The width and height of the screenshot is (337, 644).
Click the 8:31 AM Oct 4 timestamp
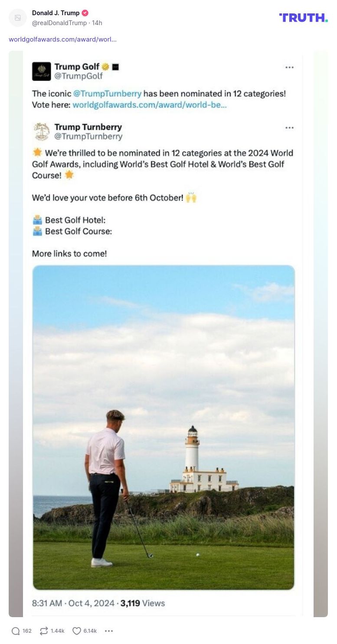[73, 603]
